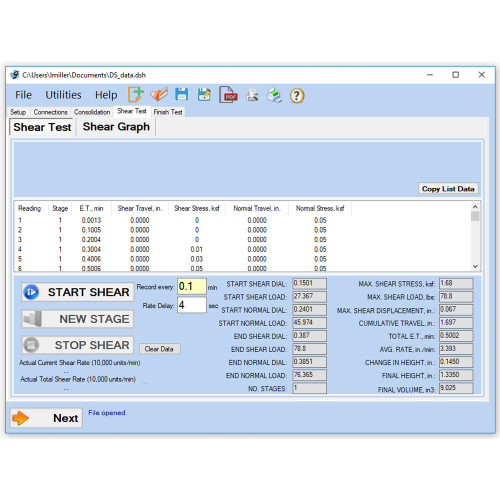Click the START NORMAL DIAL field 0.2401

tap(309, 310)
